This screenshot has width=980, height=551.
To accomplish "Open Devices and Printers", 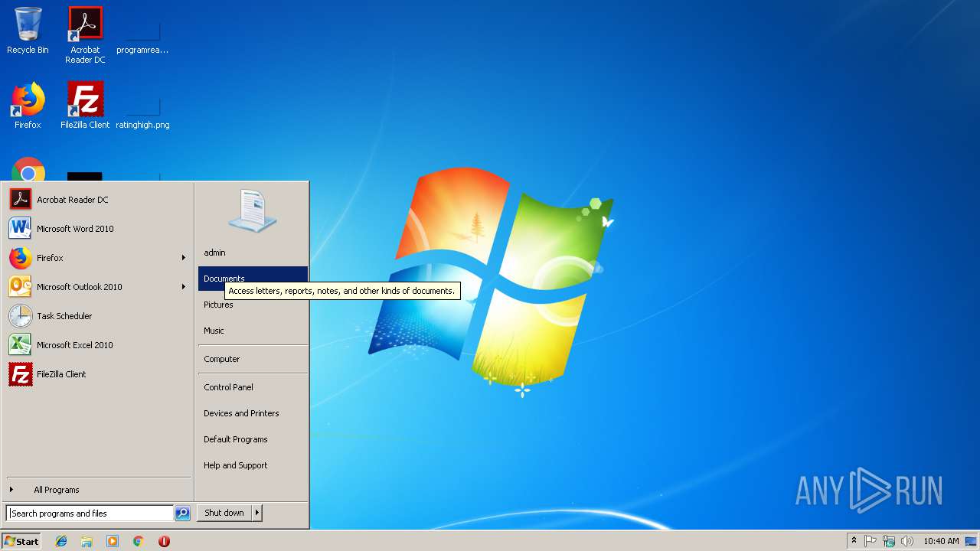I will [253, 413].
